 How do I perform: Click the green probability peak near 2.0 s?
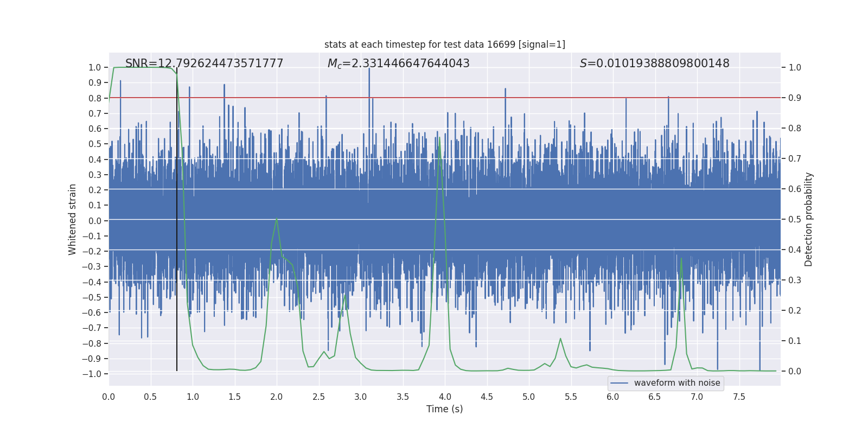277,220
